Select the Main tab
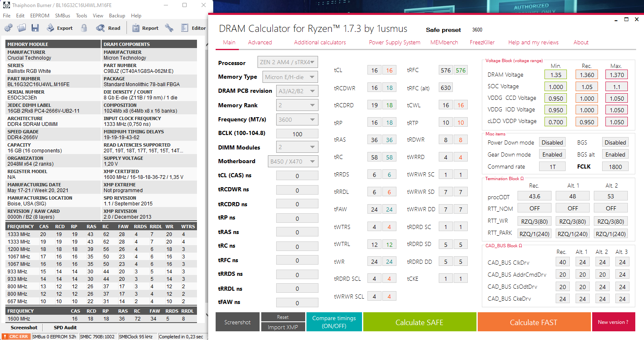This screenshot has width=644, height=340. 229,42
